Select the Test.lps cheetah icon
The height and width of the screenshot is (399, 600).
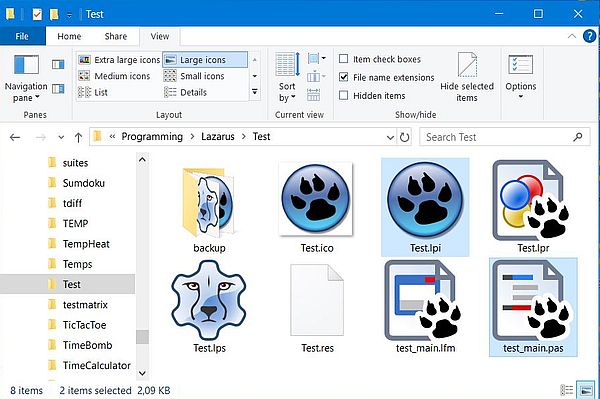tap(209, 300)
